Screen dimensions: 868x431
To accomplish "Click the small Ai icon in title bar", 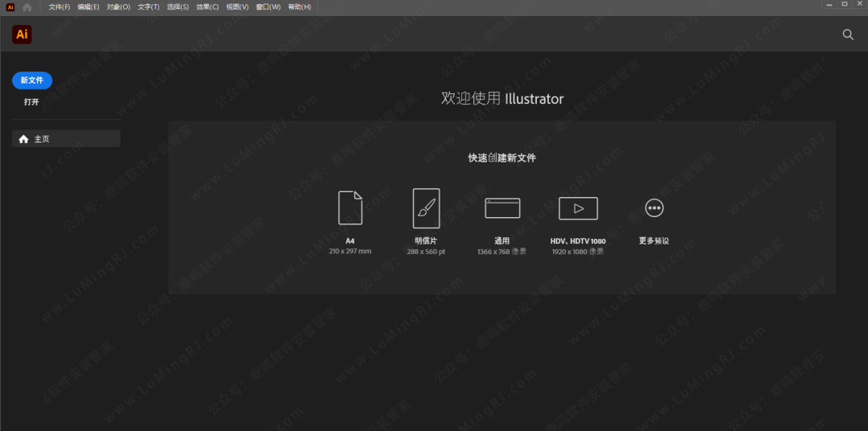I will [10, 7].
